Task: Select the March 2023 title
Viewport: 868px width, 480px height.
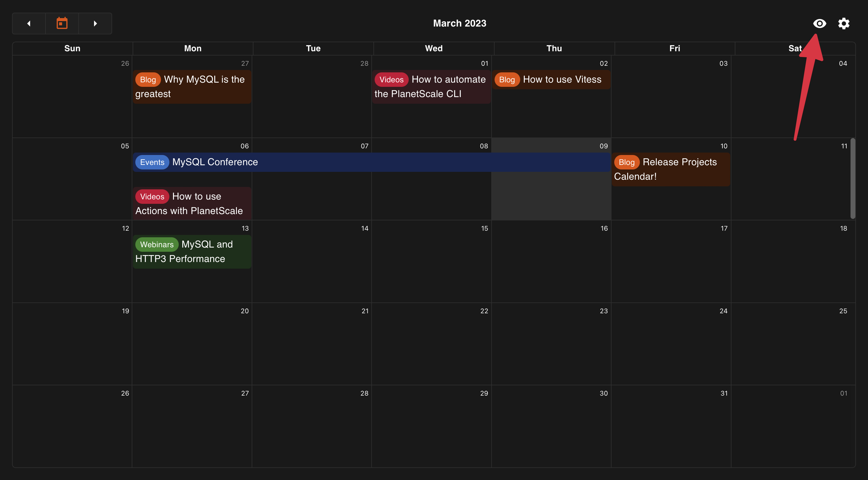Action: coord(459,23)
